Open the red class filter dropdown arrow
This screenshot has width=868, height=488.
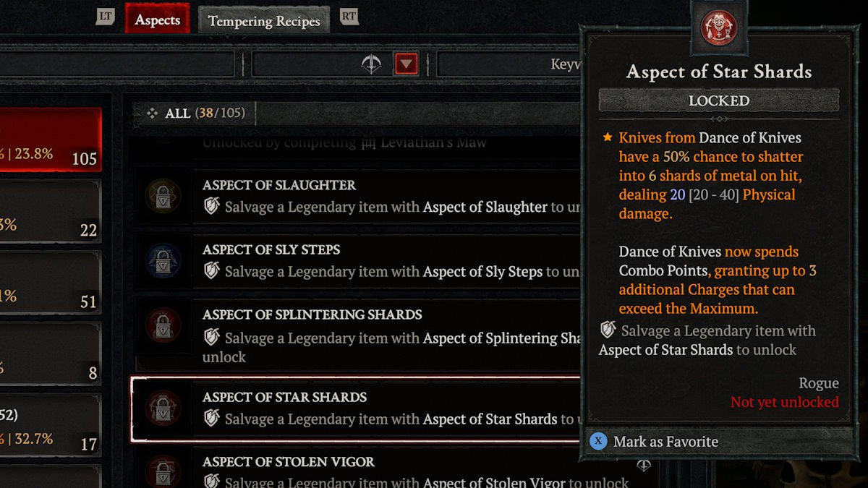tap(406, 64)
